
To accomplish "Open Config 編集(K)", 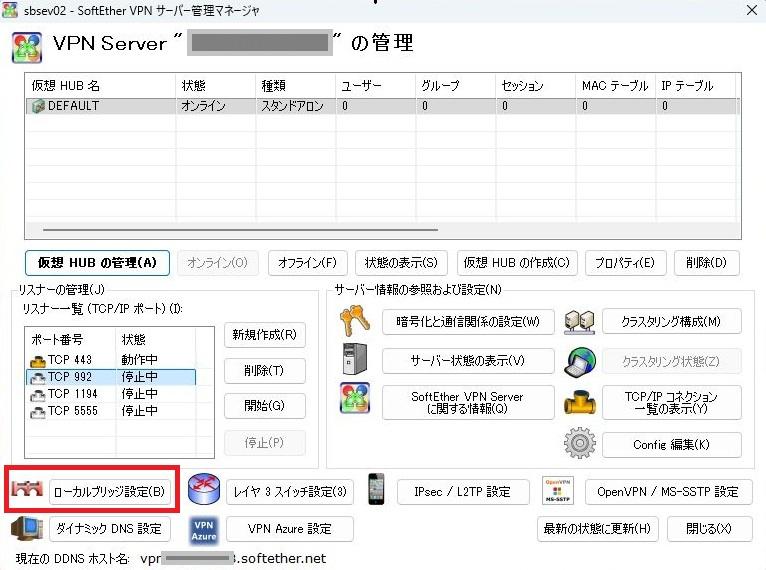I will pyautogui.click(x=672, y=444).
